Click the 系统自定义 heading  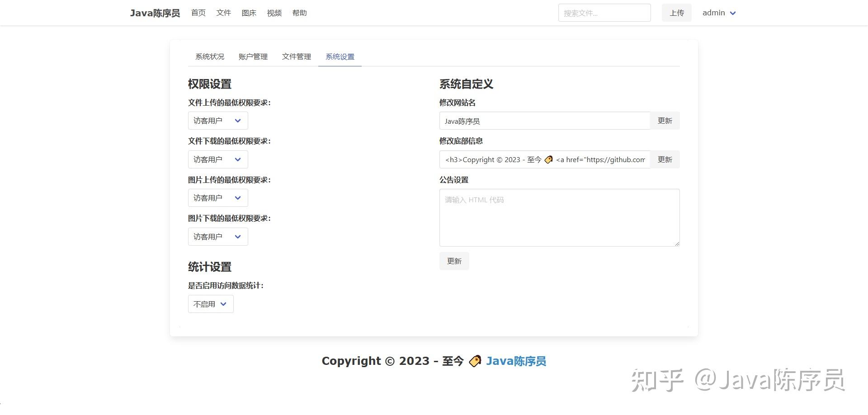[466, 84]
